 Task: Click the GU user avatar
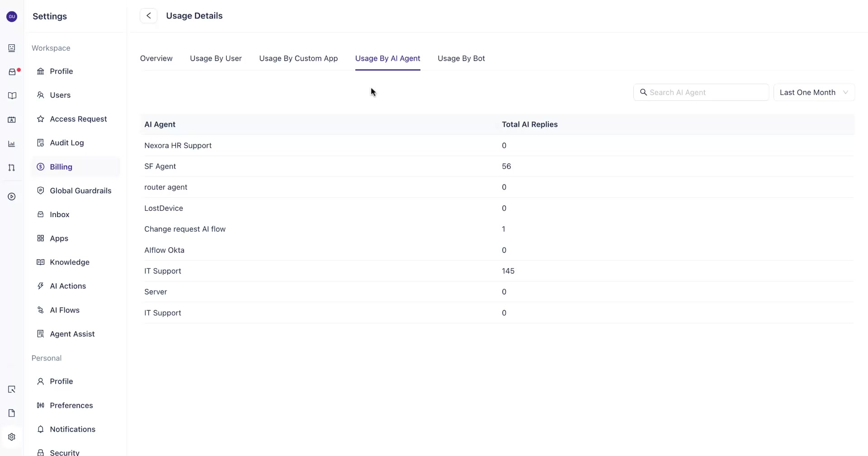[x=12, y=17]
